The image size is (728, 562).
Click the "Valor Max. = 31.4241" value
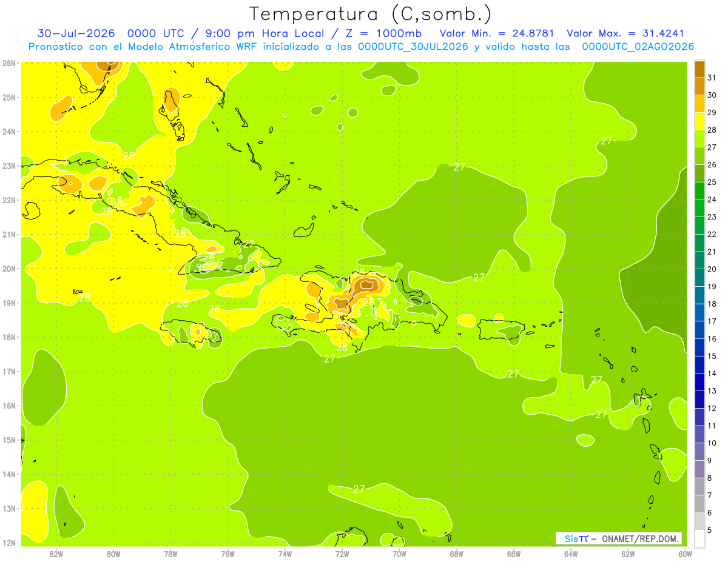[625, 33]
